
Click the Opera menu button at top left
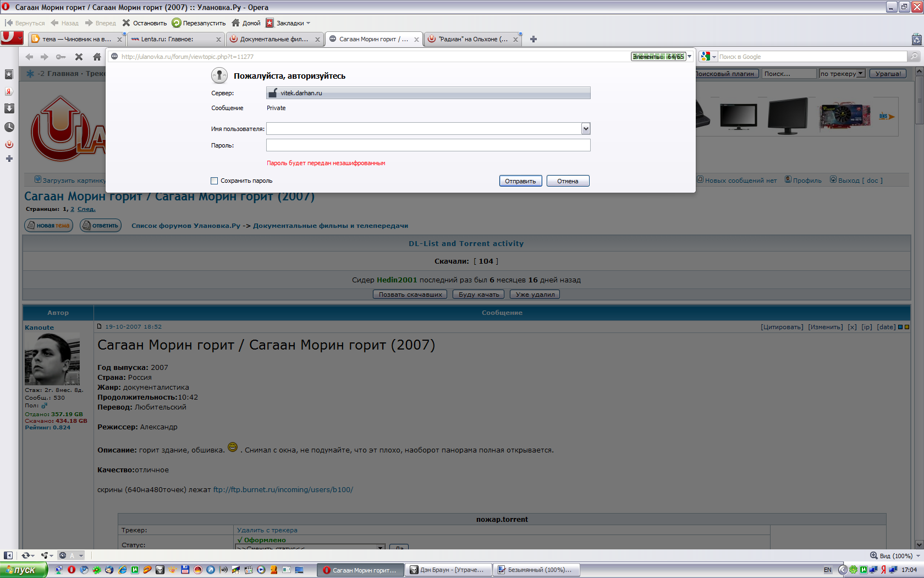pyautogui.click(x=12, y=38)
